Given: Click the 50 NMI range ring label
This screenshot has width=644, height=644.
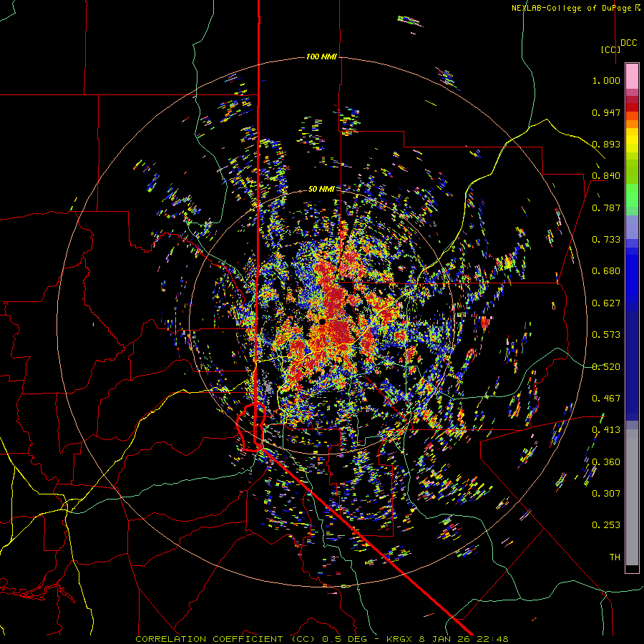Looking at the screenshot, I should pyautogui.click(x=321, y=189).
